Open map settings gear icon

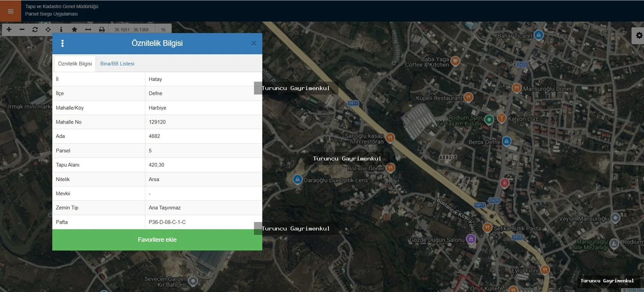click(x=639, y=35)
